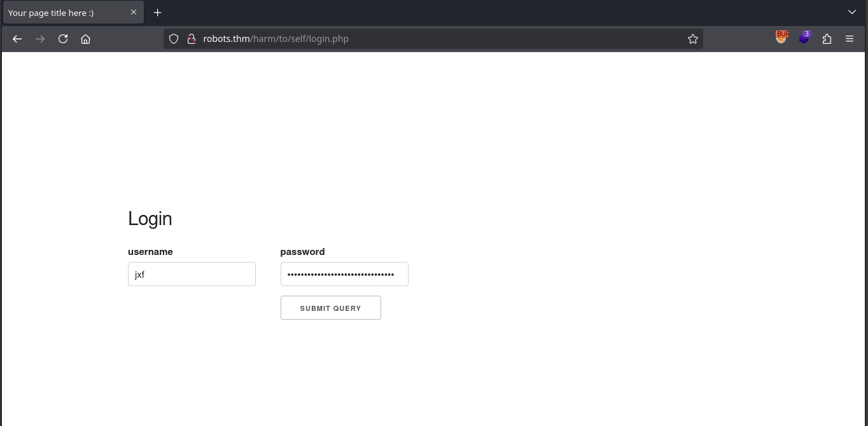Image resolution: width=868 pixels, height=426 pixels.
Task: Open the Burp extension icon
Action: pyautogui.click(x=781, y=38)
